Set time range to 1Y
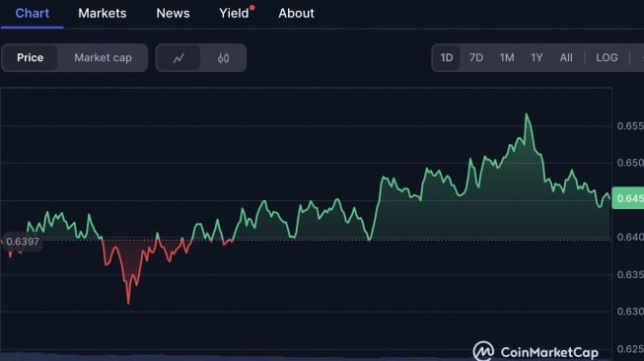The image size is (644, 361). [537, 57]
